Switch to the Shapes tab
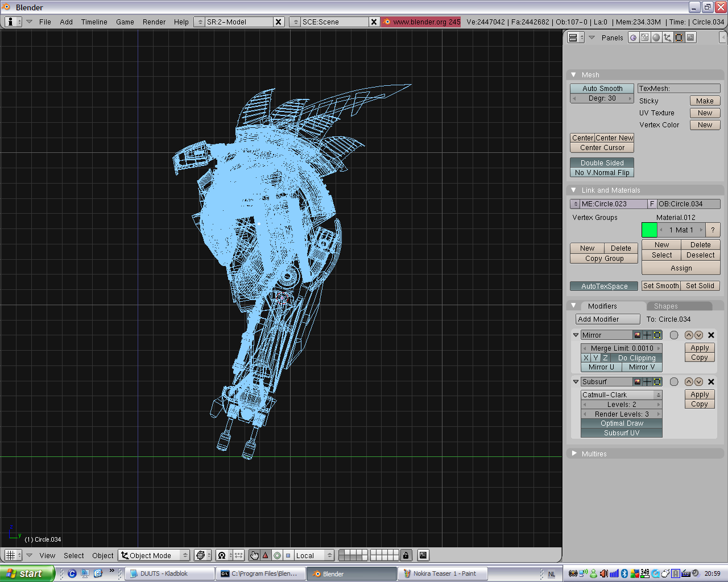Viewport: 728px width, 582px height. point(665,306)
